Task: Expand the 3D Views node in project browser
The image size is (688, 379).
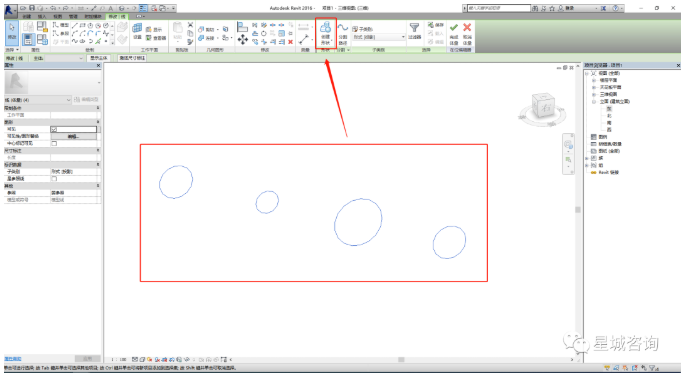Action: click(593, 94)
